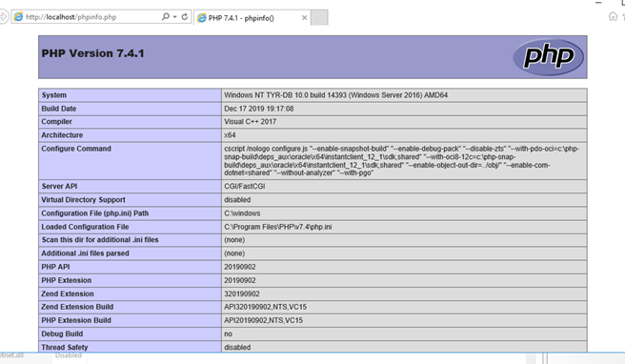Select the C:\windows path value
The width and height of the screenshot is (625, 364).
pyautogui.click(x=242, y=213)
